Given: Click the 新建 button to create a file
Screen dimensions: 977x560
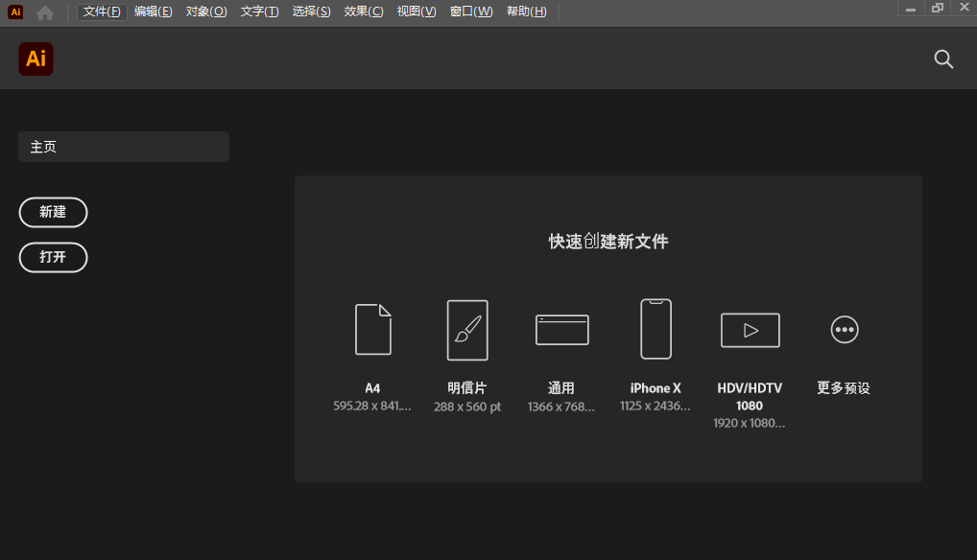Looking at the screenshot, I should [x=53, y=212].
